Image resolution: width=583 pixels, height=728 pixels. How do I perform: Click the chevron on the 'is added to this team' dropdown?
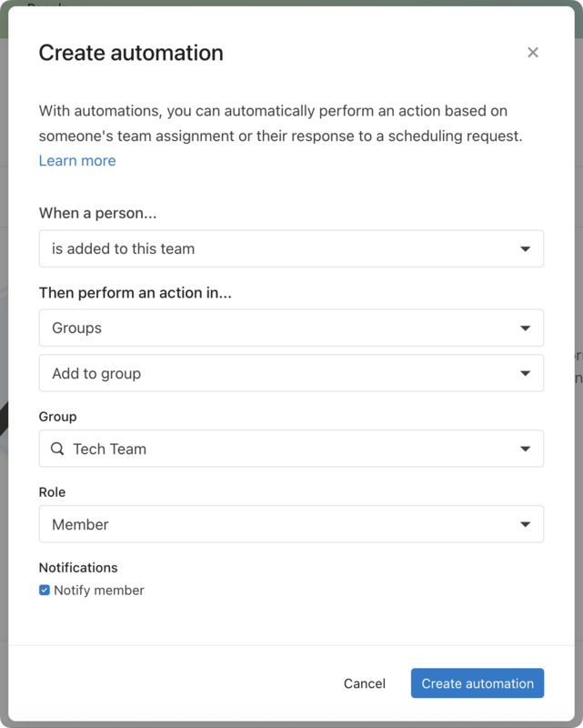pos(526,248)
